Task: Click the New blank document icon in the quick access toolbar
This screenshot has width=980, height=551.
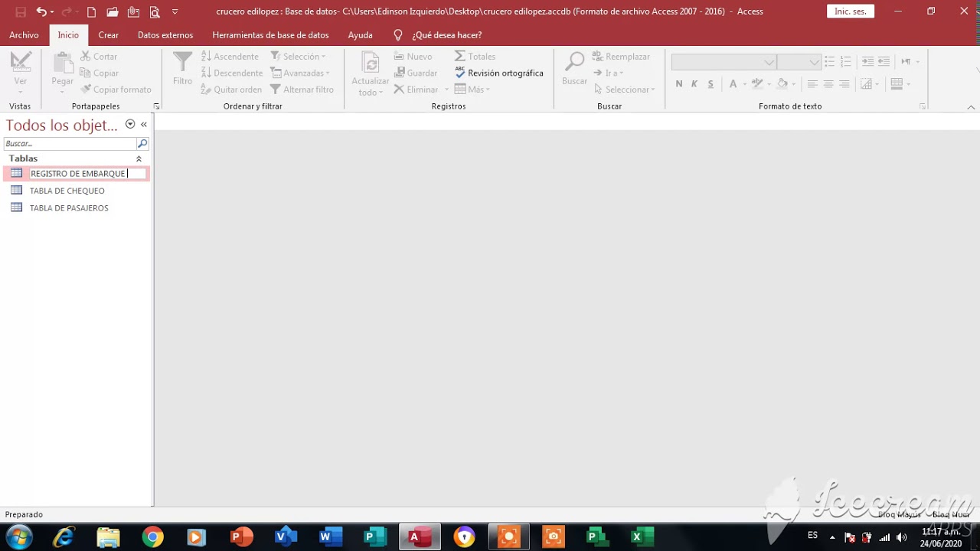Action: pyautogui.click(x=91, y=11)
